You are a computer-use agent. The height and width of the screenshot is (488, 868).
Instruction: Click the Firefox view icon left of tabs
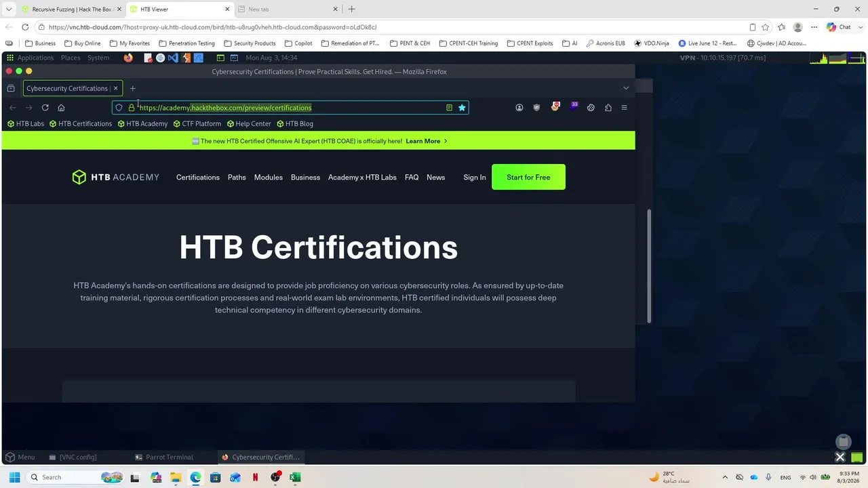point(11,88)
